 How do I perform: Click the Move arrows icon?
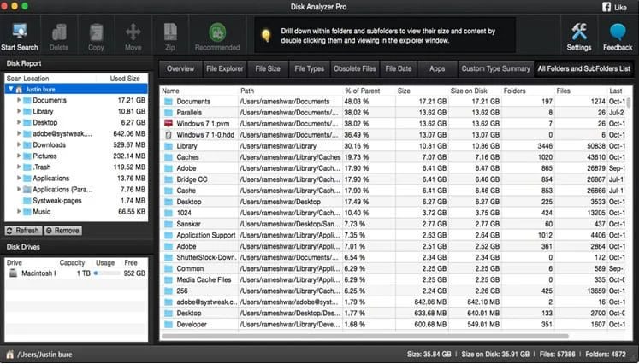coord(133,32)
